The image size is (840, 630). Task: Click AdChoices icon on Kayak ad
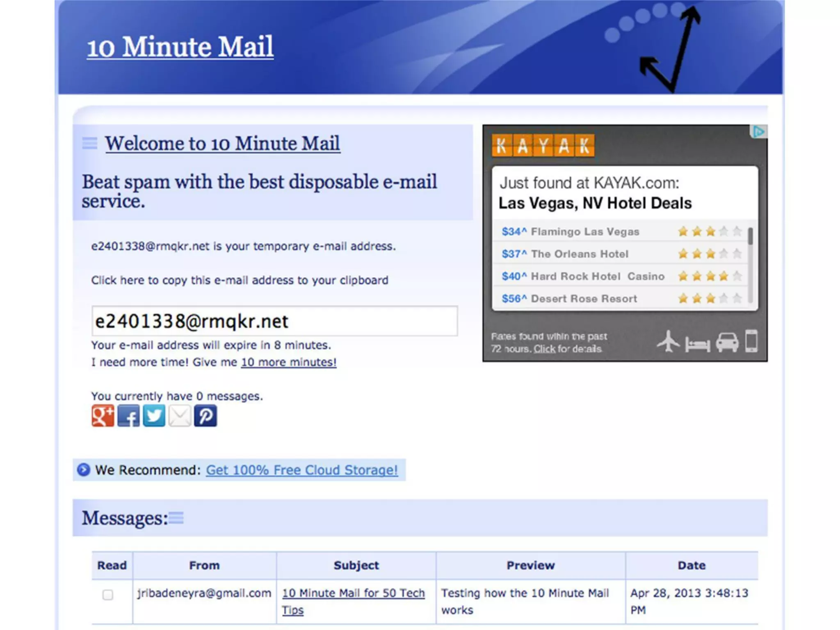pos(758,132)
